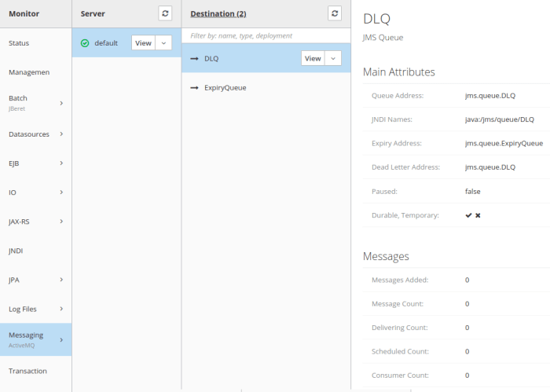Viewport: 550px width, 392px height.
Task: Select IO in the Monitor list
Action: coord(36,192)
